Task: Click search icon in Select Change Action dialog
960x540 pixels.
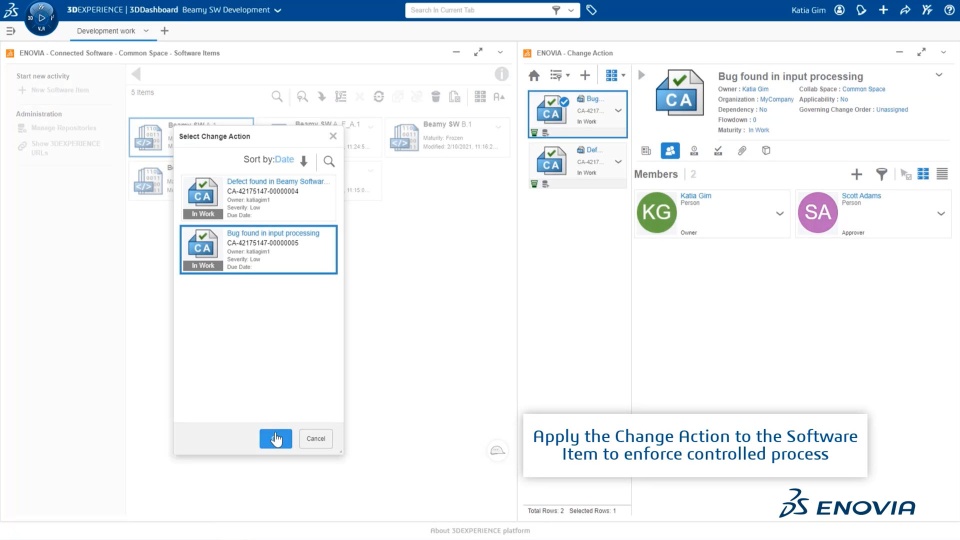Action: coord(329,161)
